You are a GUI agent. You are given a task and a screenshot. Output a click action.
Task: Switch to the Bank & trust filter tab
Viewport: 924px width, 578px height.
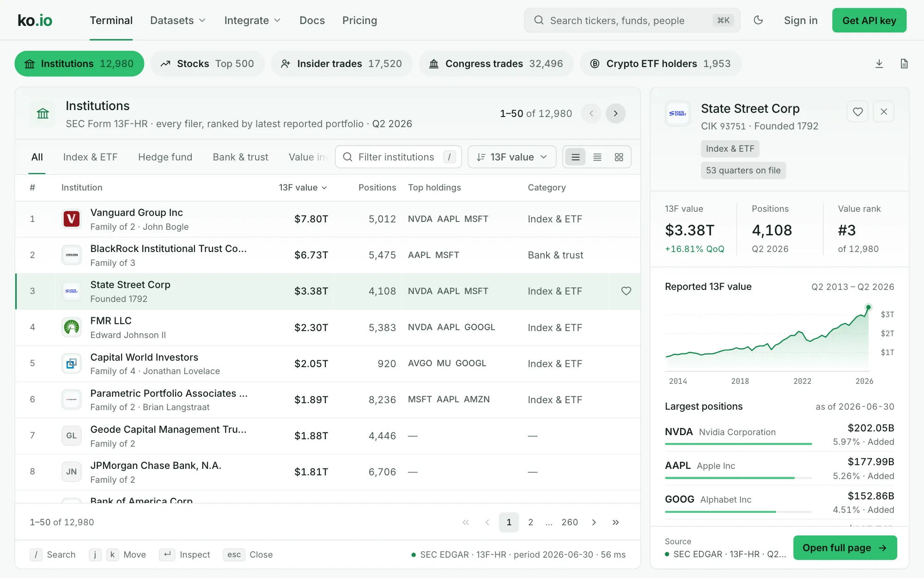tap(240, 157)
